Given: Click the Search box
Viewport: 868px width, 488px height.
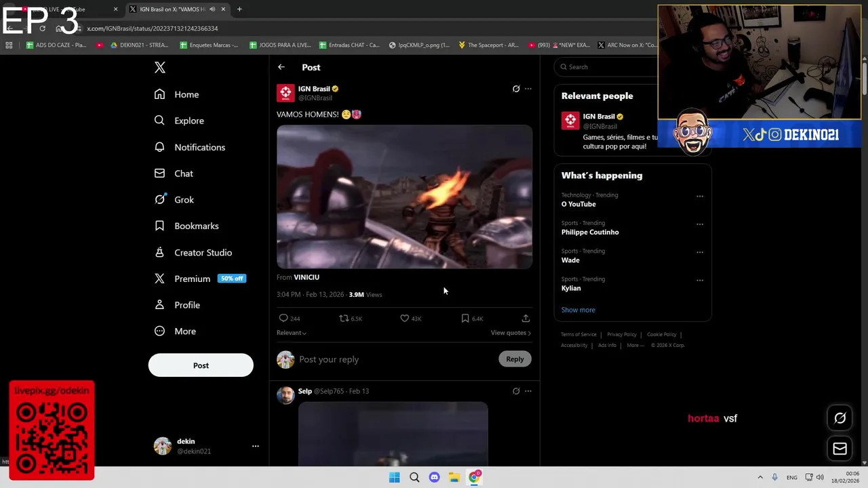Looking at the screenshot, I should click(607, 67).
